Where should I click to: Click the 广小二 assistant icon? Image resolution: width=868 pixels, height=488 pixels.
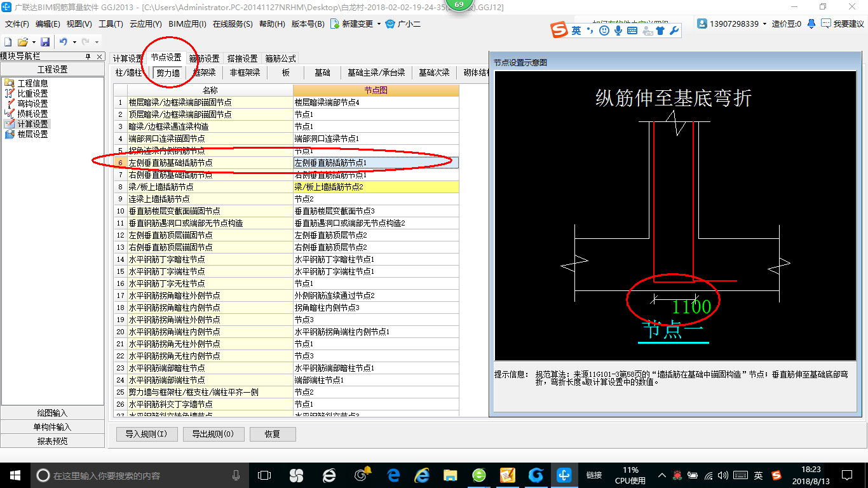pyautogui.click(x=390, y=24)
